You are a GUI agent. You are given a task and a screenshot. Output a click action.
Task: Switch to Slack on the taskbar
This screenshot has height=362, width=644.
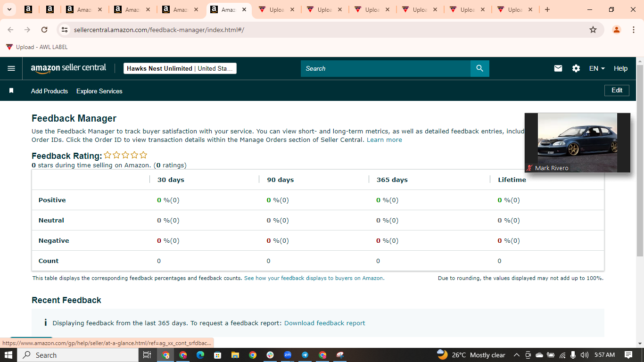click(270, 355)
